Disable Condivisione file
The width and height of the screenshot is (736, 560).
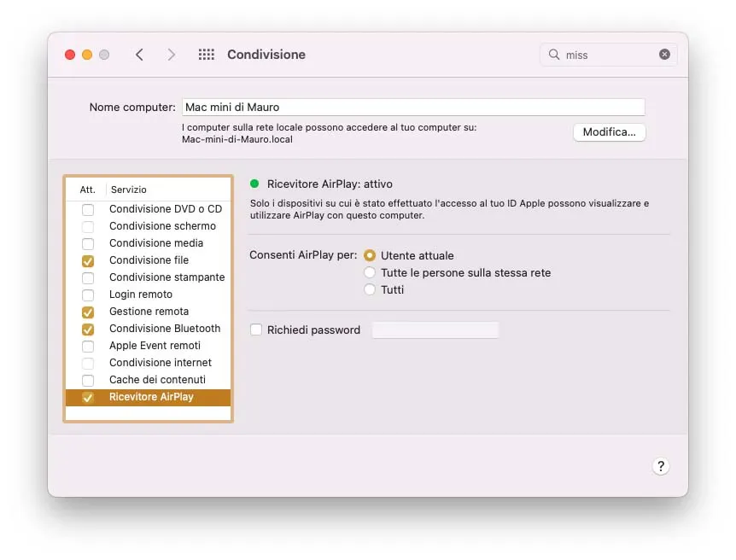(x=86, y=260)
